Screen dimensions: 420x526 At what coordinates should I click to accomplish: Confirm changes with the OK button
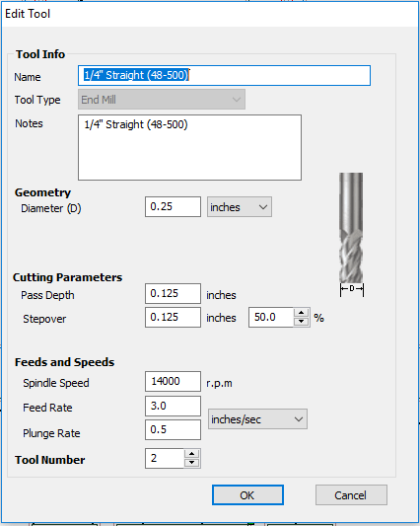point(247,494)
